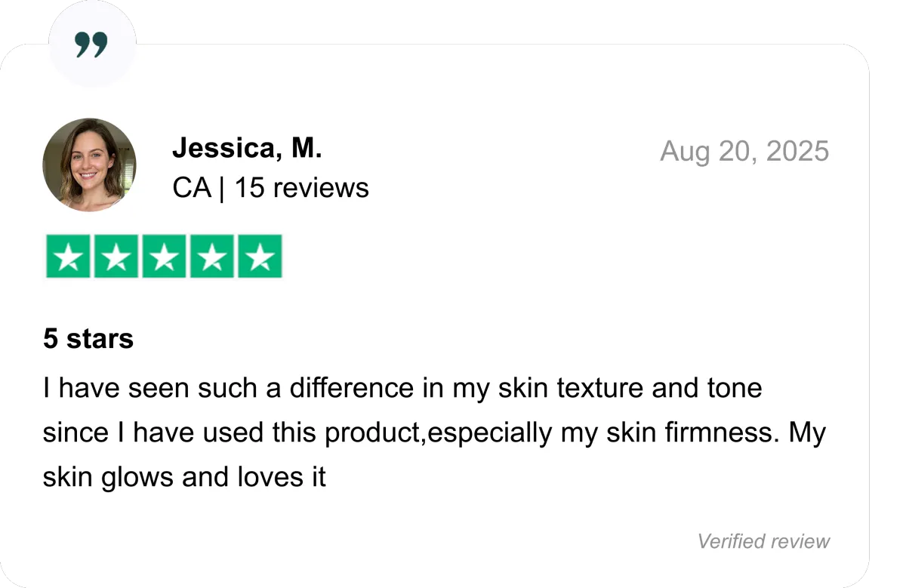Click the second green star
This screenshot has width=906, height=588.
tap(116, 256)
